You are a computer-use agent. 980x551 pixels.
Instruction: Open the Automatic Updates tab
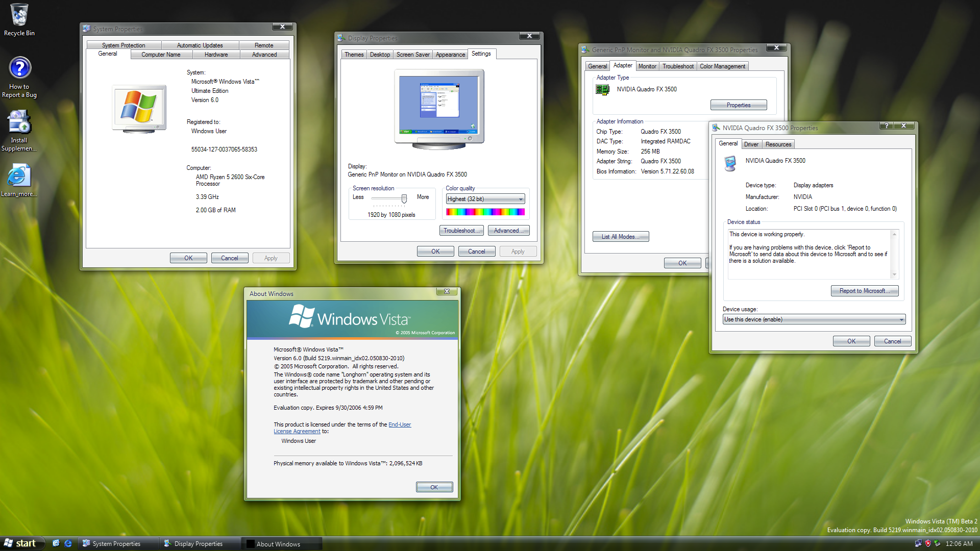click(x=200, y=45)
